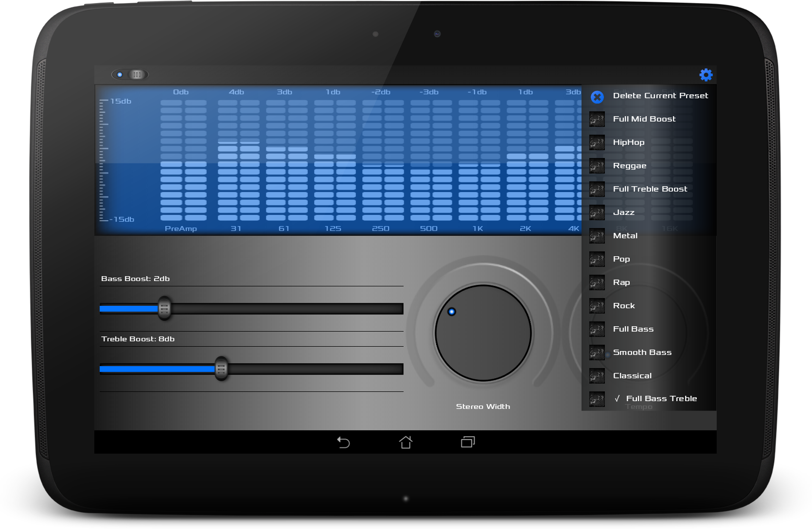Click the 31 Hz equalizer band column
The width and height of the screenshot is (812, 529).
(238, 160)
